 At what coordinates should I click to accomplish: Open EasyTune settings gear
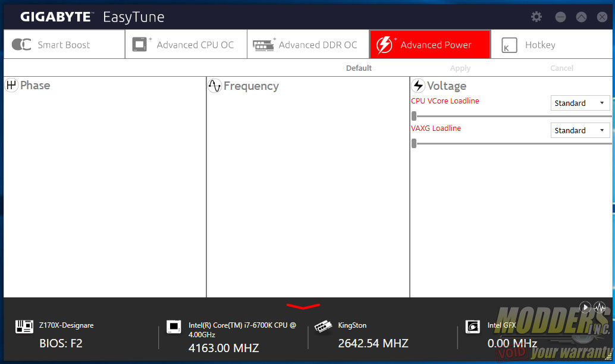536,17
